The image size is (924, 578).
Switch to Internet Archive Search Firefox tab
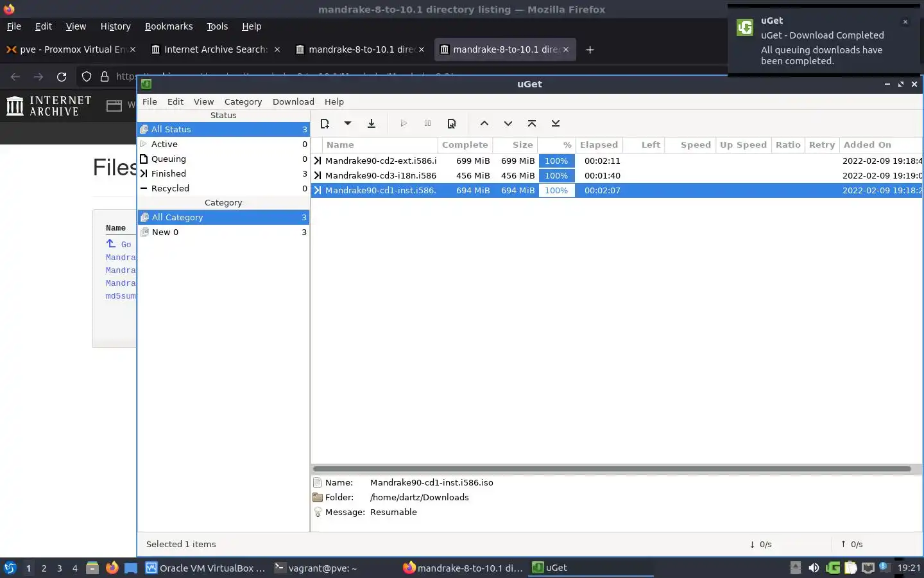(216, 49)
